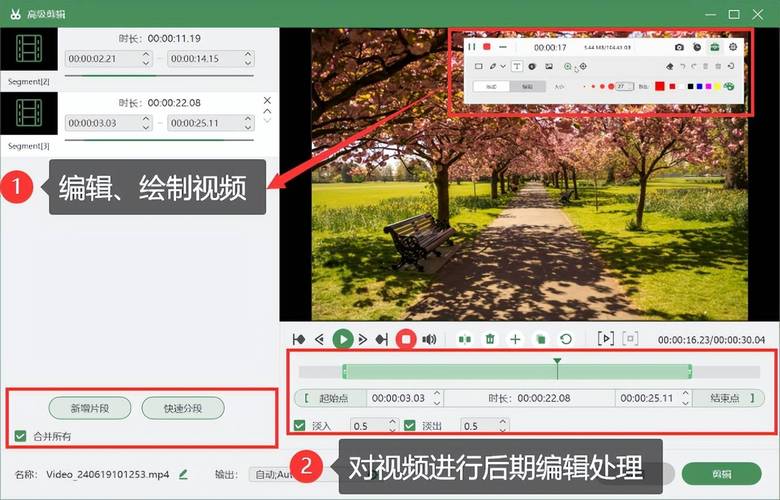The image size is (780, 500).
Task: Click the pencil icon to rename file
Action: [183, 474]
